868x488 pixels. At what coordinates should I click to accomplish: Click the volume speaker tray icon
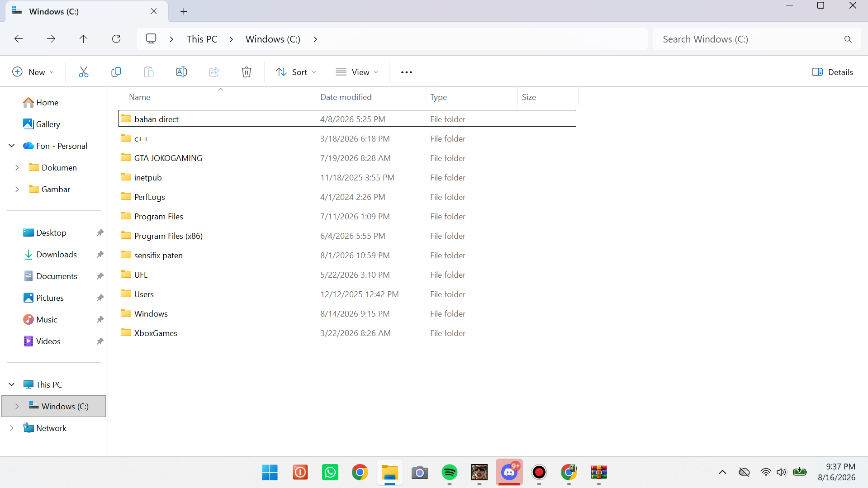point(782,472)
